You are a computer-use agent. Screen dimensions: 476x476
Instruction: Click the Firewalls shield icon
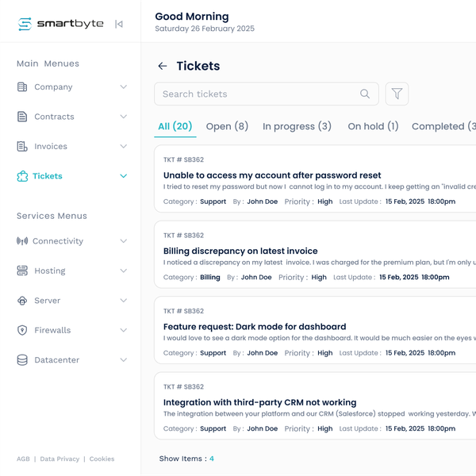point(22,330)
